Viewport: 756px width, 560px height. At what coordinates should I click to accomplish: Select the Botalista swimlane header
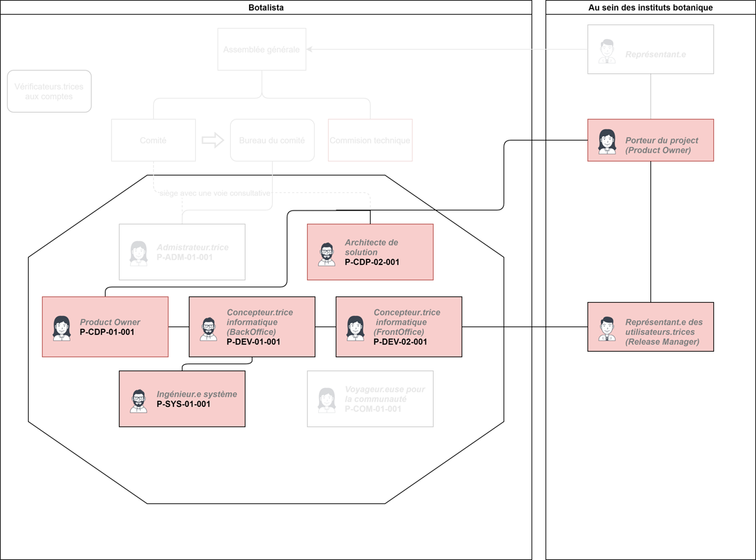tap(266, 7)
